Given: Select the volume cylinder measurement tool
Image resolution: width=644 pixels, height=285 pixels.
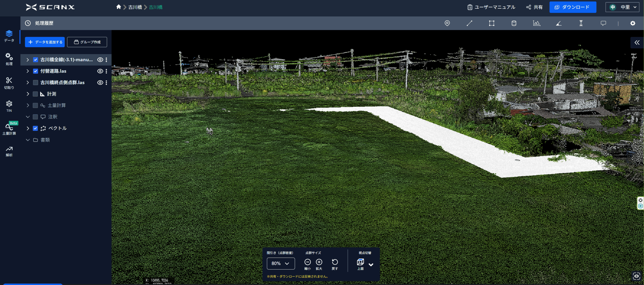Looking at the screenshot, I should click(x=514, y=23).
